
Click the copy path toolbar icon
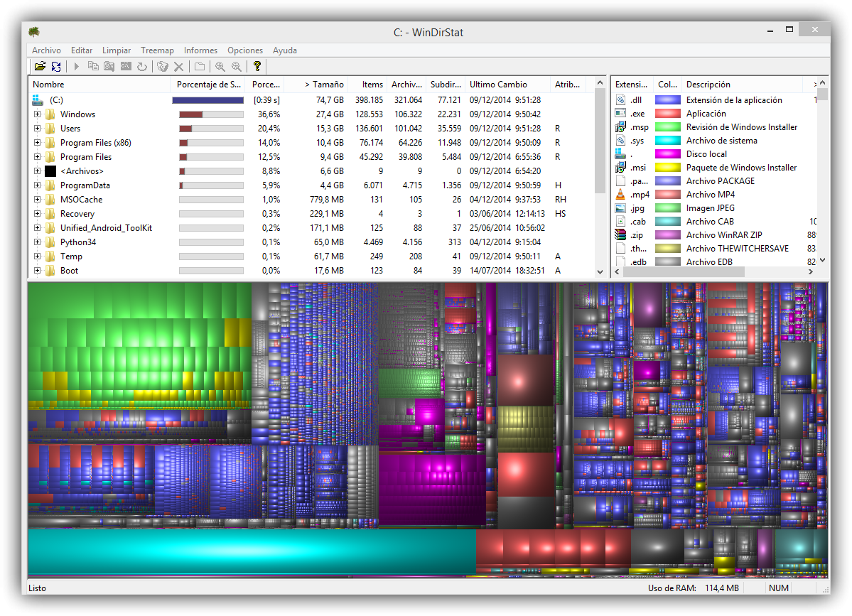pos(93,66)
